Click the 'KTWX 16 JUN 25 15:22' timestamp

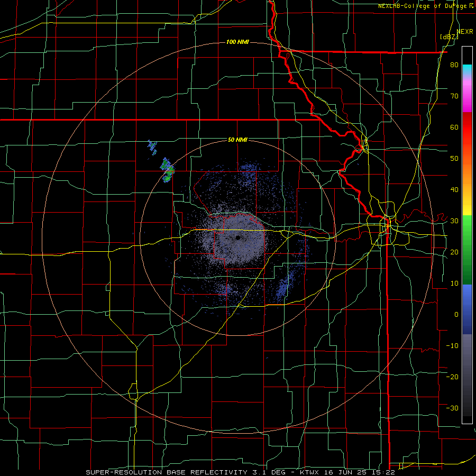[x=347, y=472]
